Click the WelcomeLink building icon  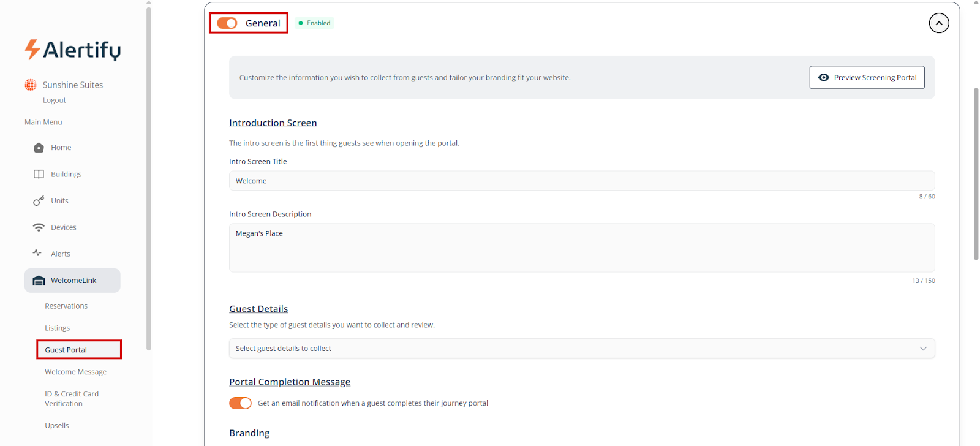[39, 281]
